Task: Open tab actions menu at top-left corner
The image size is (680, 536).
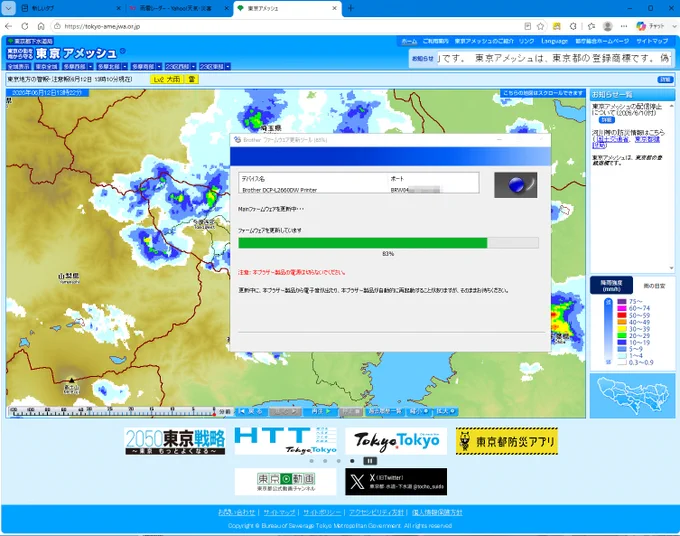Action: [8, 8]
